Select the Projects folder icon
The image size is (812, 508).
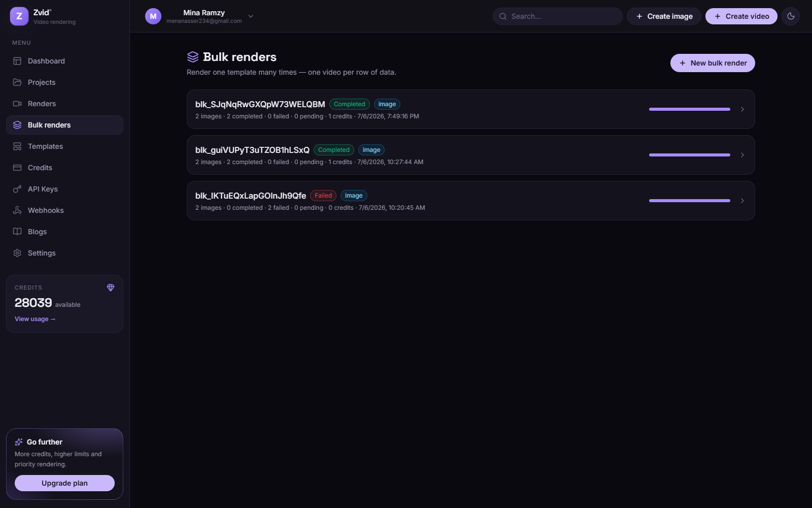[17, 82]
